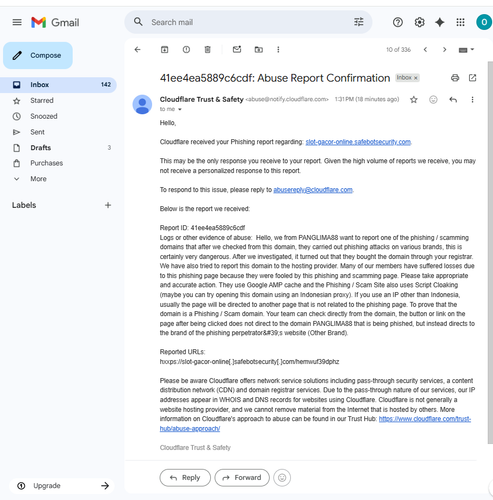
Task: Click the sender avatar icon
Action: point(142,104)
